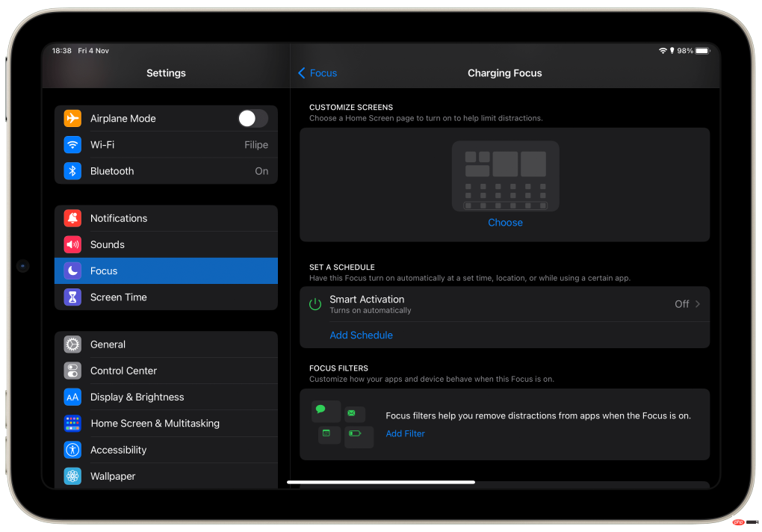Open Notifications settings
Screen dimensions: 762x532
tap(166, 218)
